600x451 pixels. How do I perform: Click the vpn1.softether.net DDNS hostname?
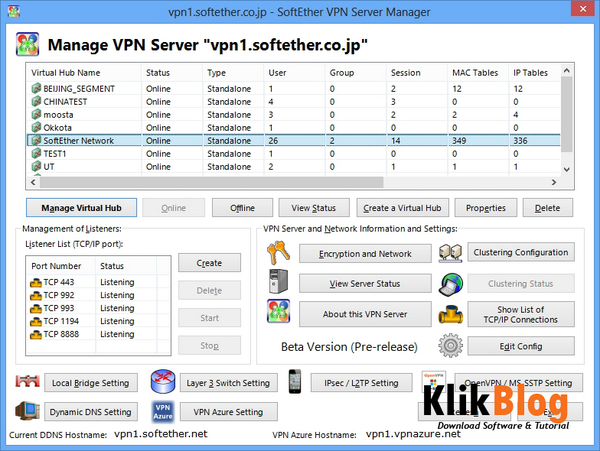point(161,434)
